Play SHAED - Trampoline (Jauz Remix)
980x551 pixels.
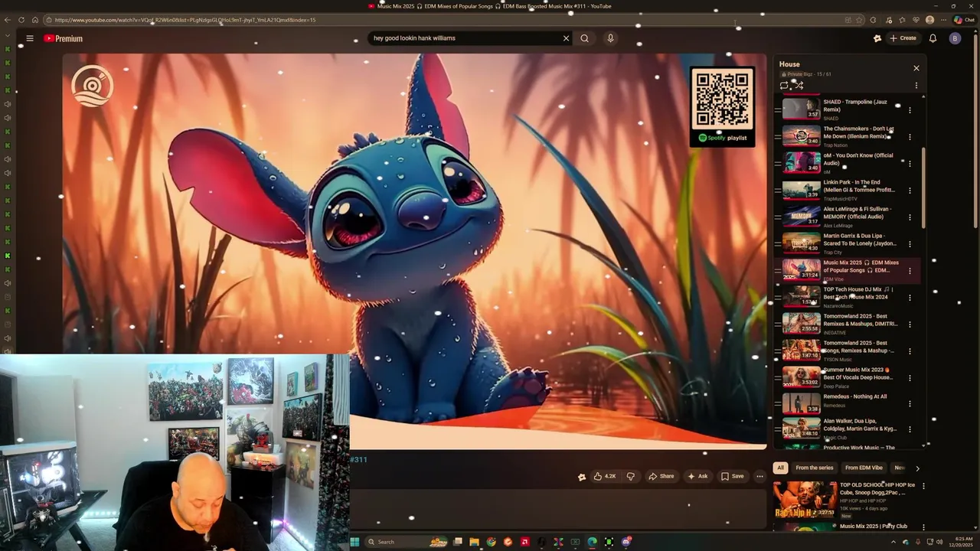pos(855,106)
